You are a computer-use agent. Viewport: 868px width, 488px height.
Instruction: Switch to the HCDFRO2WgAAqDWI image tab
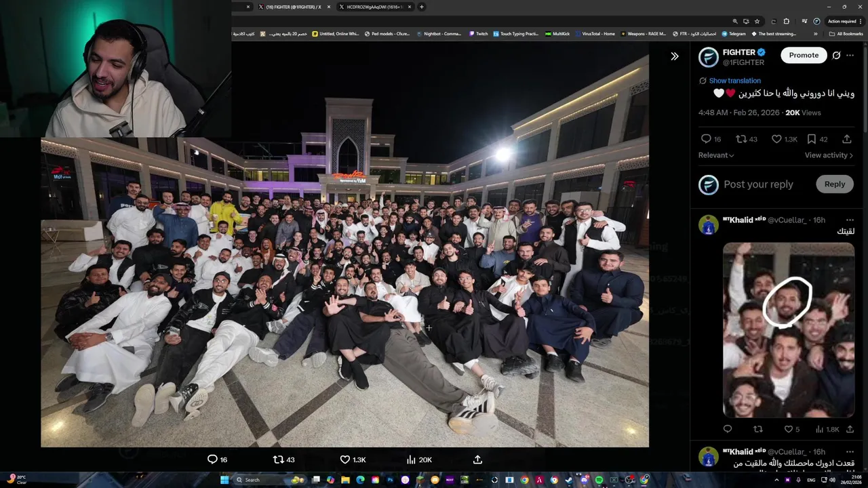click(x=375, y=7)
